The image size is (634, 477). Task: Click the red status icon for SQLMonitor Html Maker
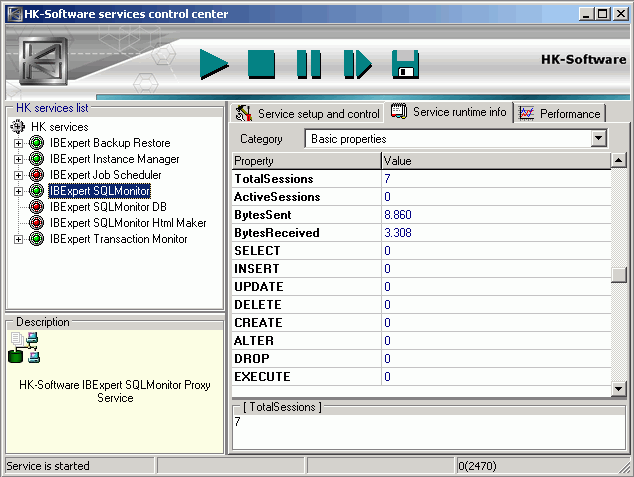pos(36,223)
